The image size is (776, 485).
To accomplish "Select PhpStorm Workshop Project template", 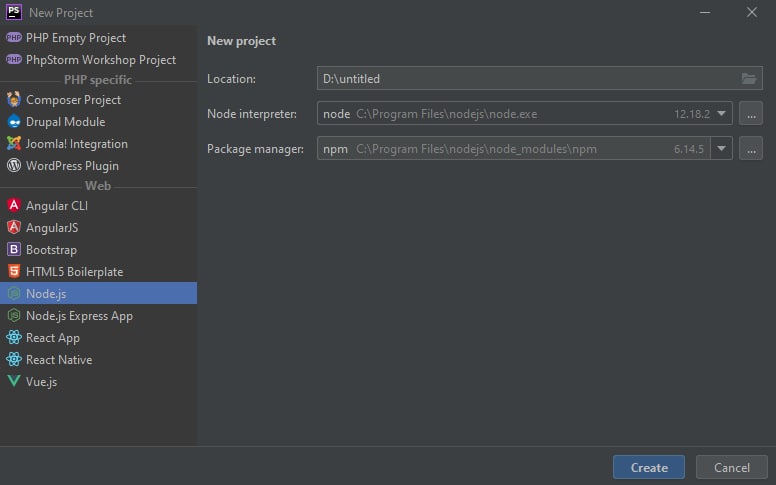I will [x=98, y=59].
